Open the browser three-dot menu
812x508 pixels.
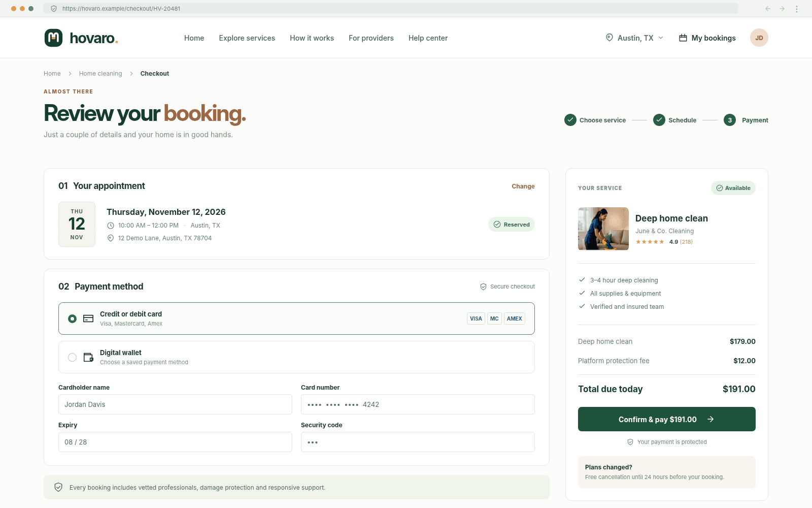pyautogui.click(x=796, y=9)
